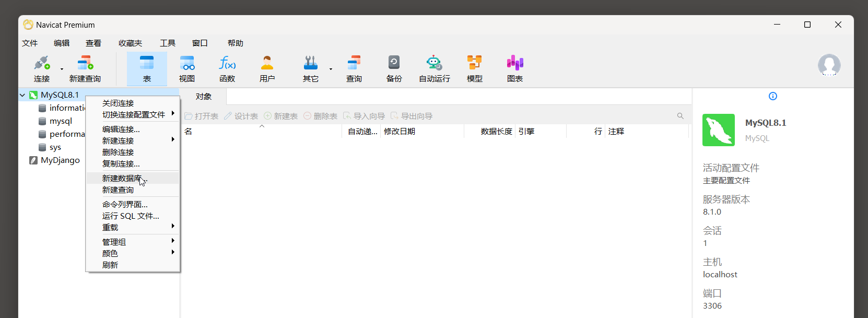Open the 收藏夹 menu
The width and height of the screenshot is (868, 318).
coord(131,43)
